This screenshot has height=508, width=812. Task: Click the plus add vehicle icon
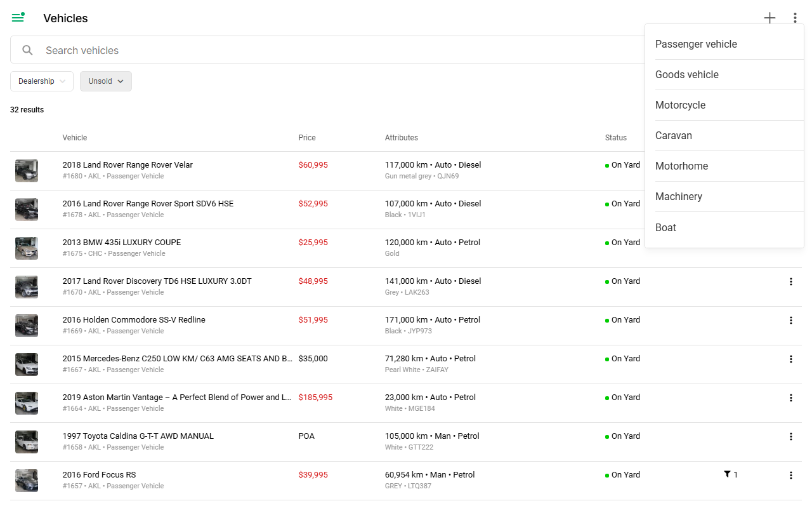769,18
